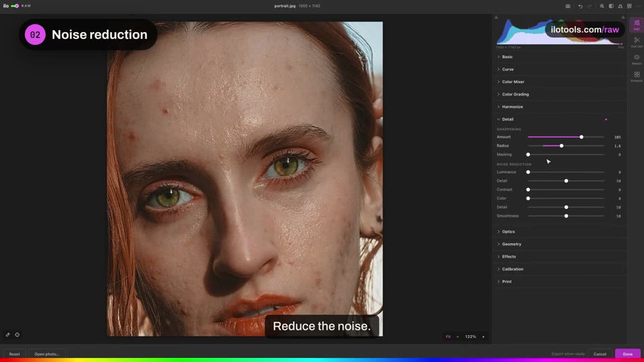The image size is (644, 362).
Task: Click the ilo RAW logo toggle icon
Action: (x=15, y=6)
